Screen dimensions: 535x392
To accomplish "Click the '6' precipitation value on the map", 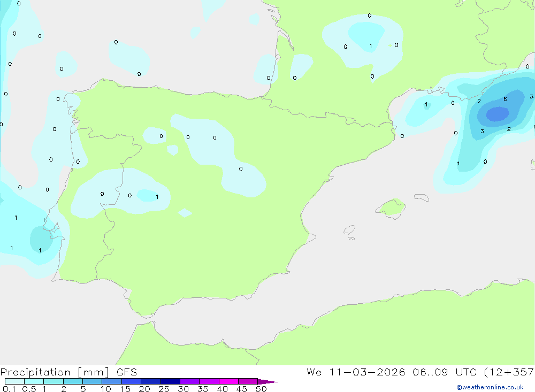I will (506, 99).
